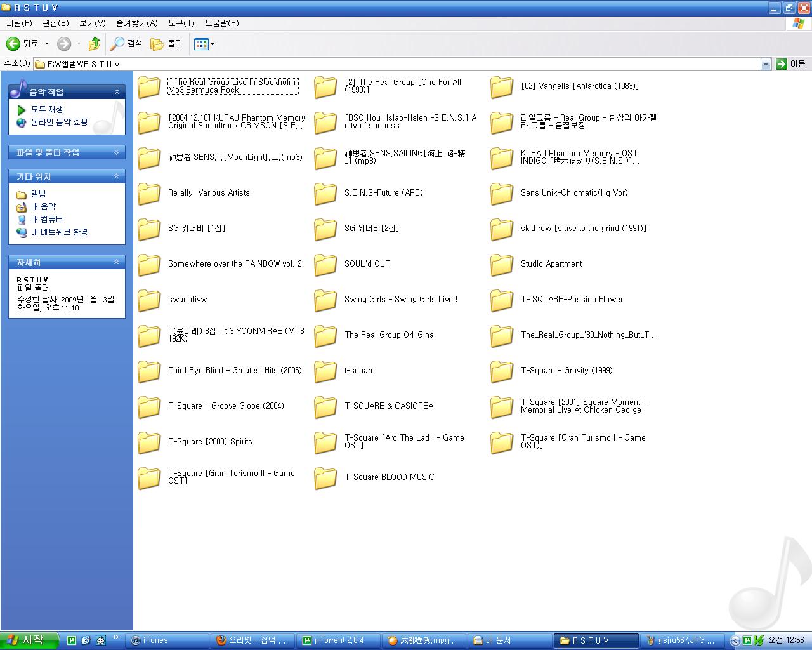Expand the file and folder tasks panel
This screenshot has width=812, height=650.
[117, 152]
